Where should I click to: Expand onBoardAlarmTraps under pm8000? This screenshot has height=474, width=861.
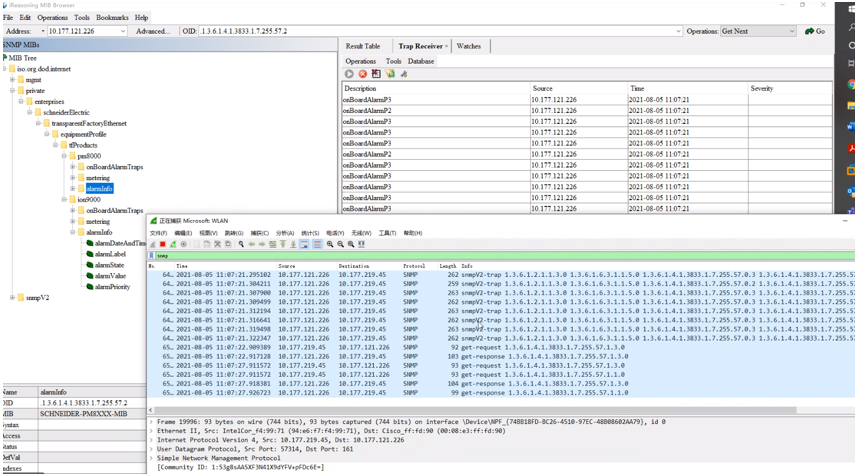click(72, 167)
